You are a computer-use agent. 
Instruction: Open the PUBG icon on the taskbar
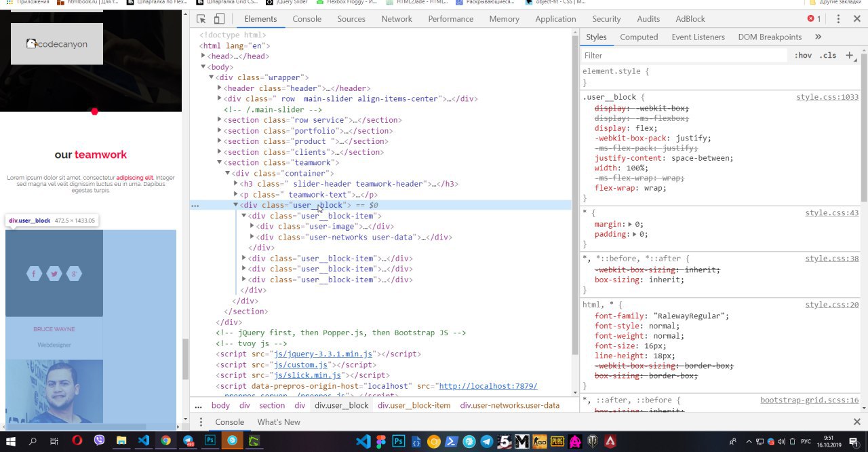point(557,442)
